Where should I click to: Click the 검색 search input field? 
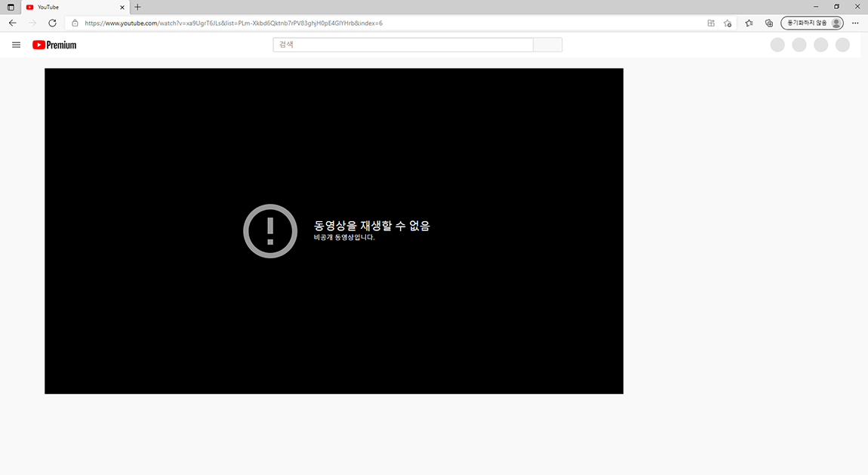[x=403, y=45]
